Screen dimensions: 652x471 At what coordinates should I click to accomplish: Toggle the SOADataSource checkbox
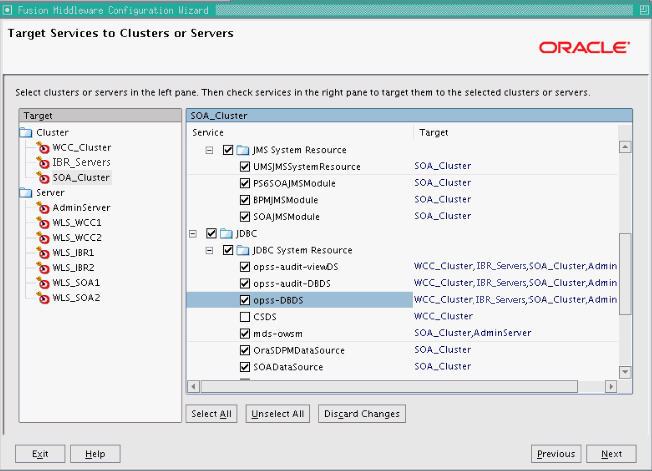[245, 367]
